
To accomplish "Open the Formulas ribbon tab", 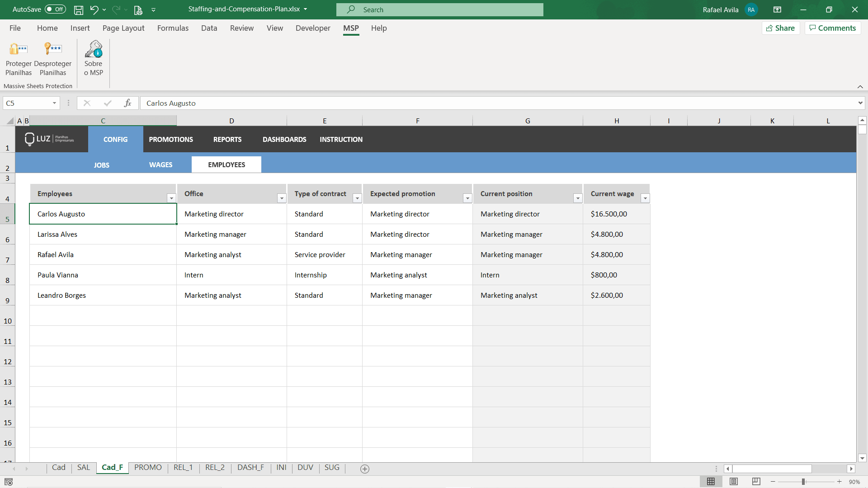I will [173, 28].
